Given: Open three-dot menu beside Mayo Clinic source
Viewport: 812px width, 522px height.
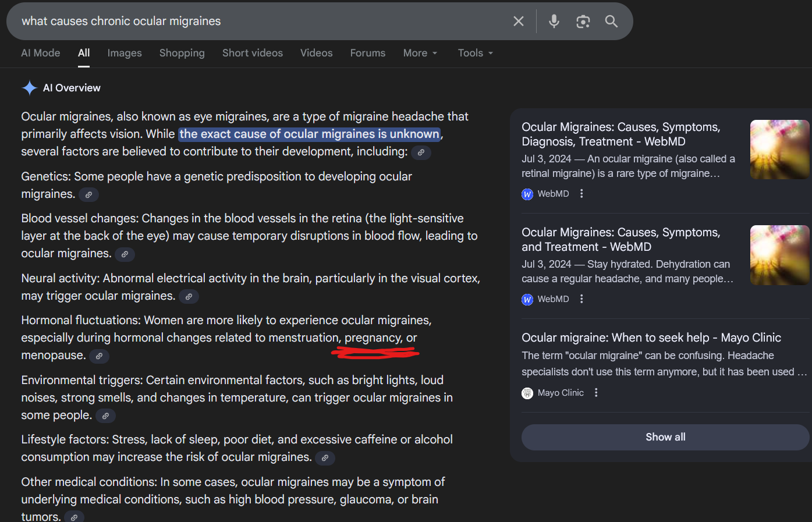Looking at the screenshot, I should tap(596, 393).
